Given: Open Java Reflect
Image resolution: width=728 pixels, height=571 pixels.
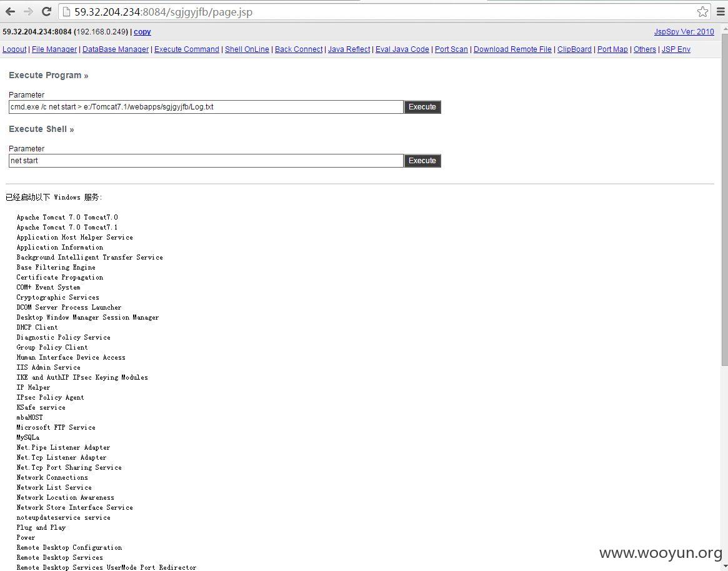Looking at the screenshot, I should pyautogui.click(x=349, y=49).
